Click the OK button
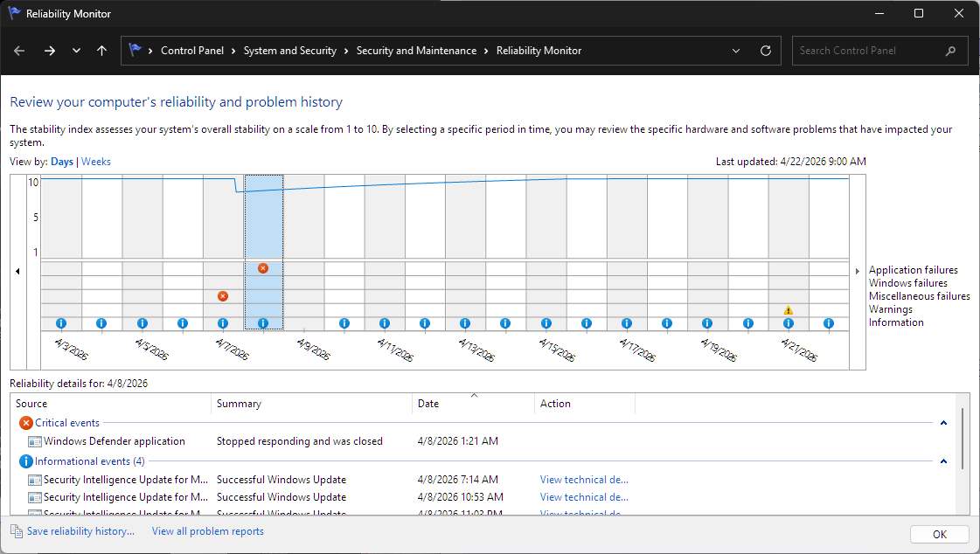This screenshot has width=980, height=554. (x=940, y=535)
